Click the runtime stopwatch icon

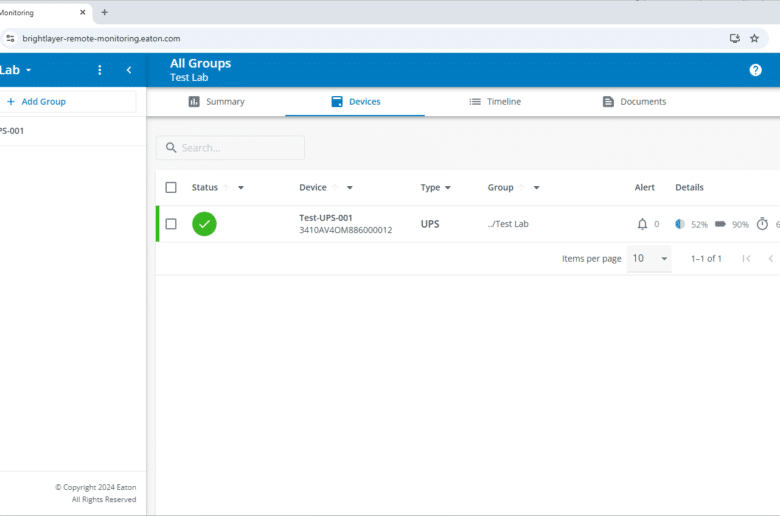coord(762,224)
